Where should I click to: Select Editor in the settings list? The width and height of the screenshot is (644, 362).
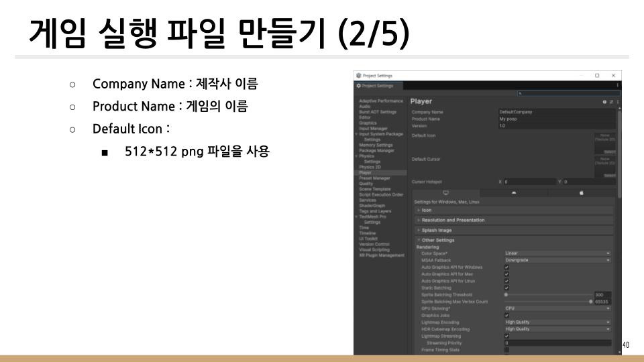point(365,117)
